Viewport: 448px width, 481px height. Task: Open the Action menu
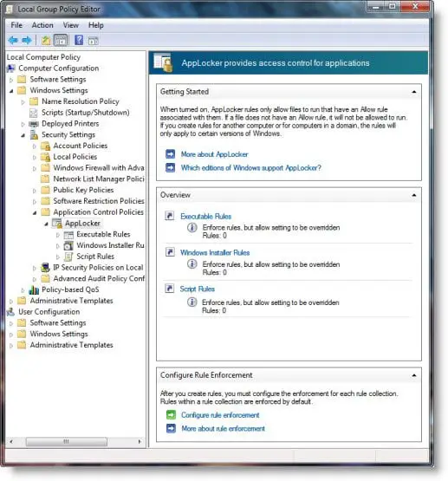coord(42,25)
